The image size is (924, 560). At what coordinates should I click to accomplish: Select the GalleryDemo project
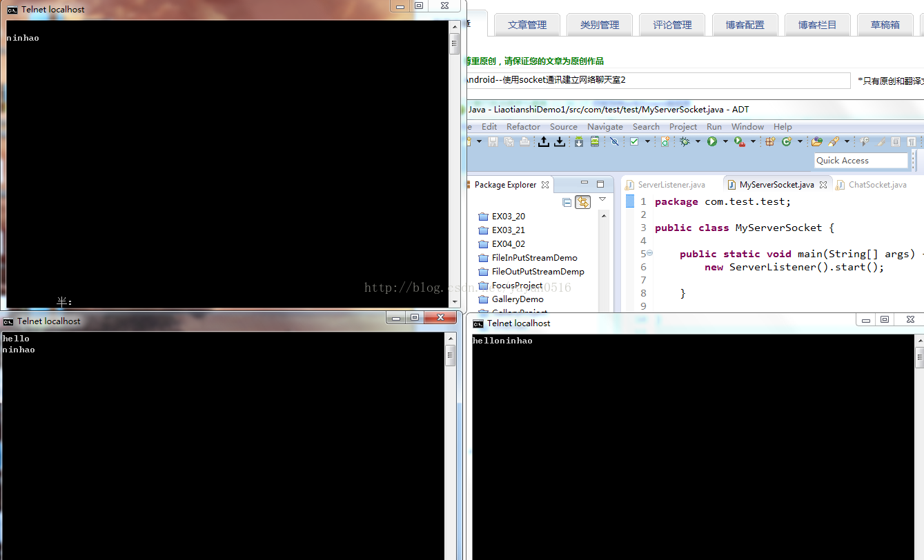(x=511, y=299)
